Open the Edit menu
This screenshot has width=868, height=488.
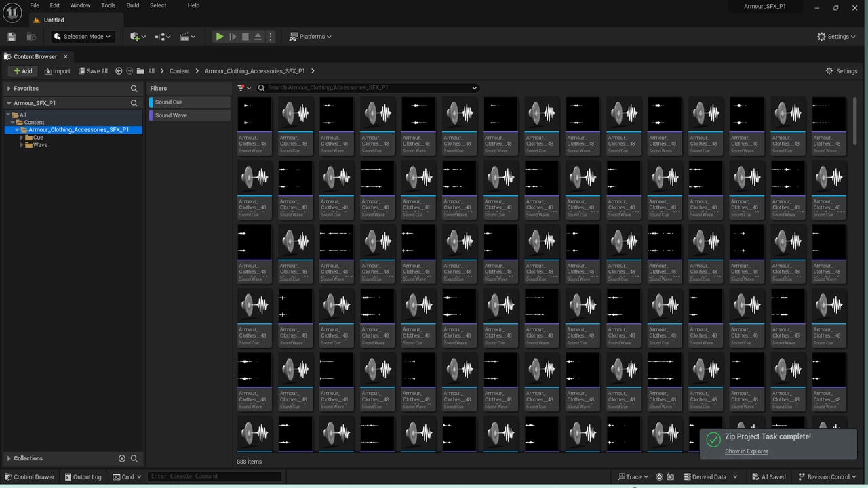point(55,5)
